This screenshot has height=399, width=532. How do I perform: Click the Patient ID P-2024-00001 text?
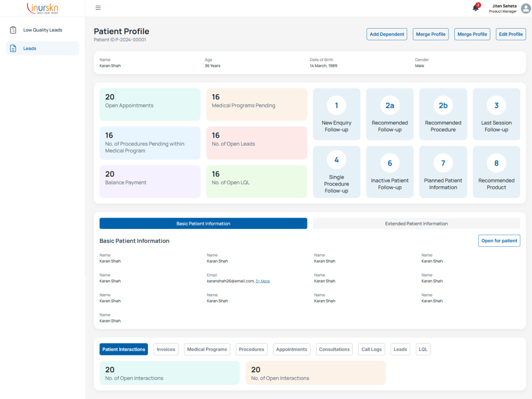120,40
